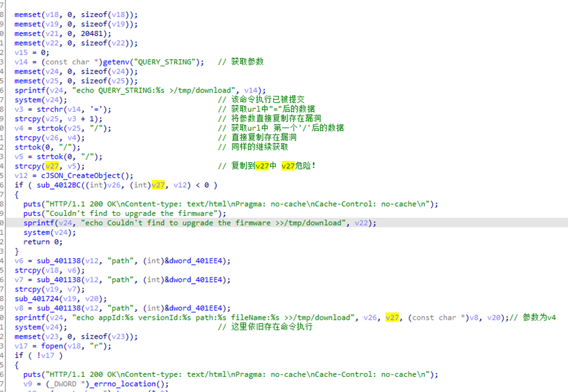Click the v15 = 0 assignment
The height and width of the screenshot is (392, 568).
coord(32,53)
